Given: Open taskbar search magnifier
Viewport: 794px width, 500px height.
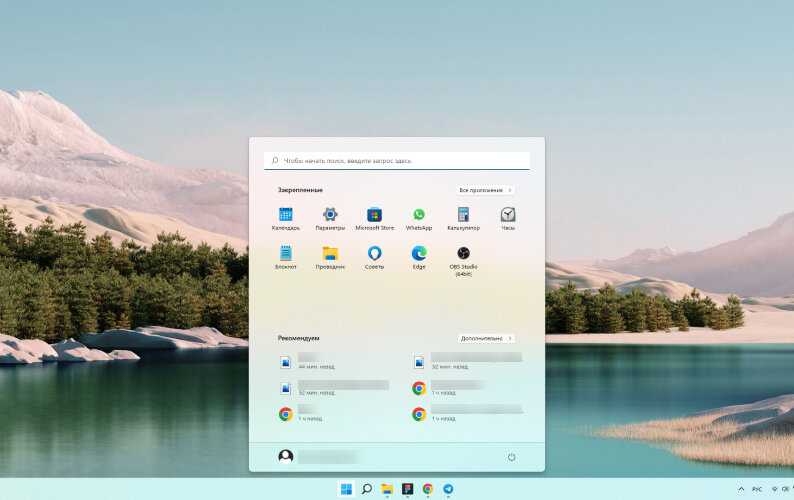Looking at the screenshot, I should click(367, 489).
